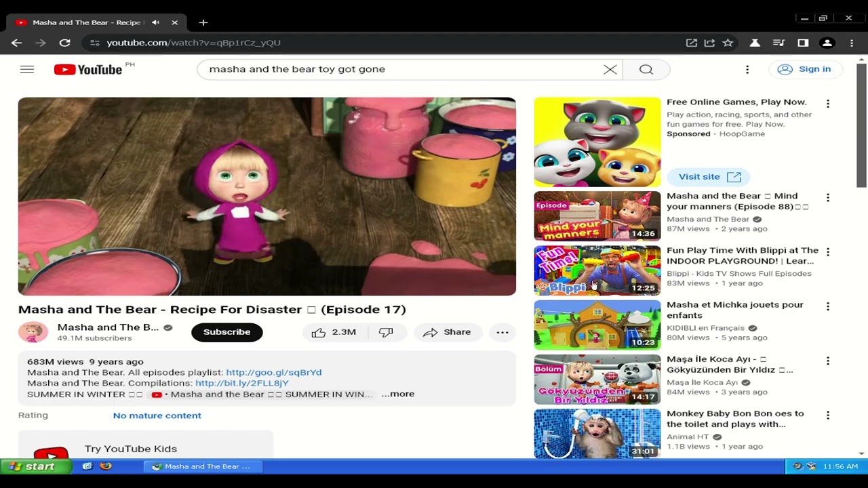
Task: Open Gökyüzünden Bir Yıldız video thumbnail
Action: pos(597,380)
